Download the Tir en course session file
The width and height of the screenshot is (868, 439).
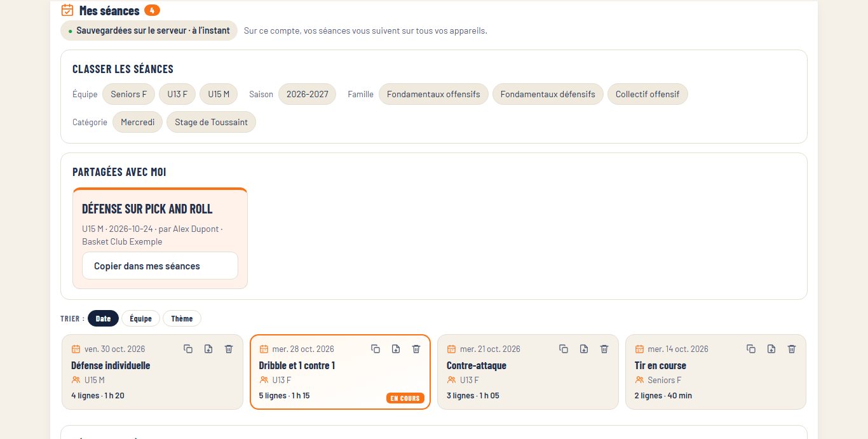771,349
